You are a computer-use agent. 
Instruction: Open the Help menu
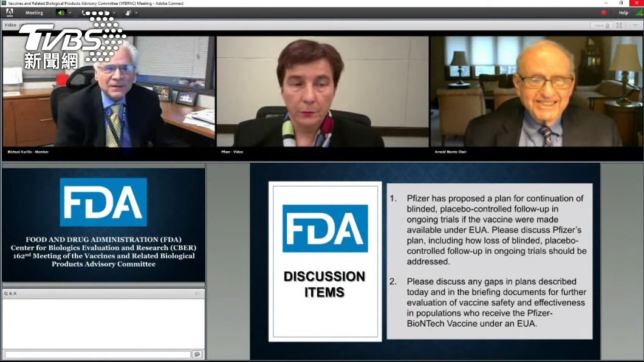623,13
